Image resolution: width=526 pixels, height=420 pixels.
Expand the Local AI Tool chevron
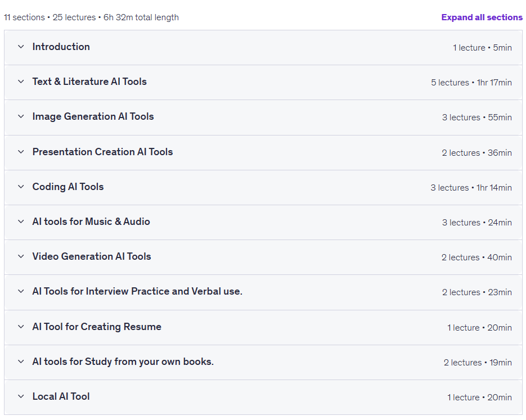(x=21, y=396)
